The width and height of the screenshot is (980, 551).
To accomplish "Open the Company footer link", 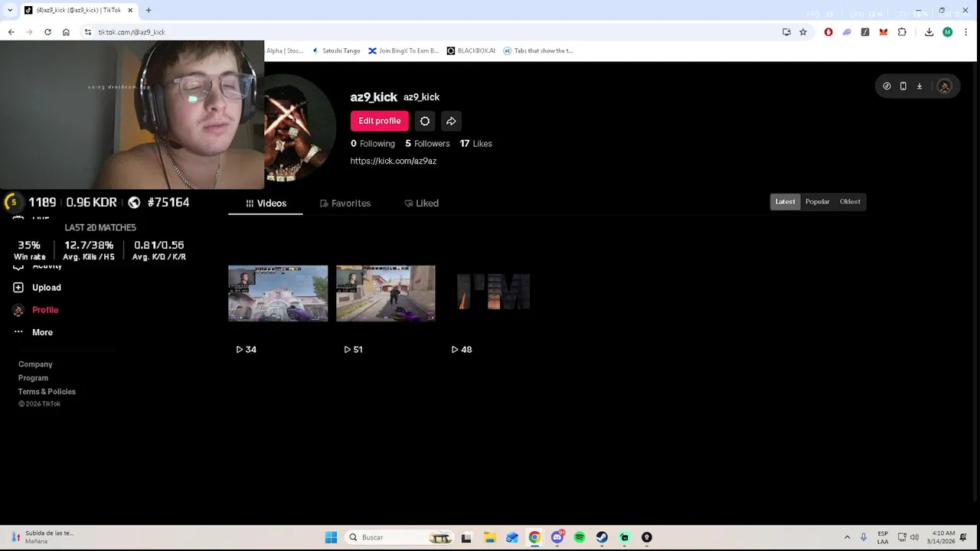I will (x=35, y=364).
